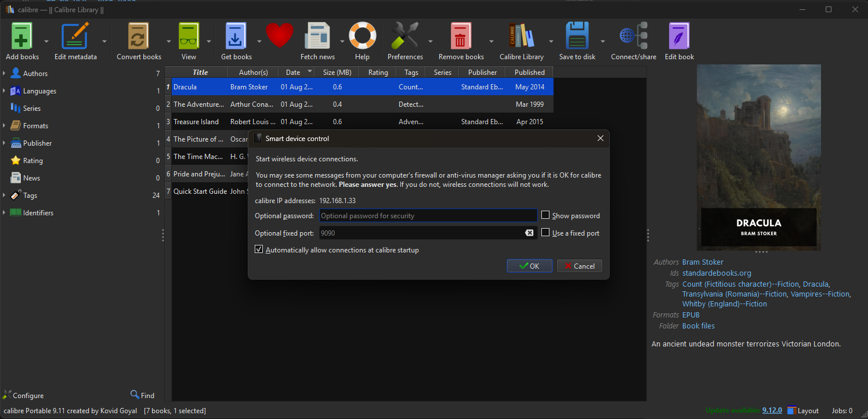Close the Smart device control dialog

601,138
